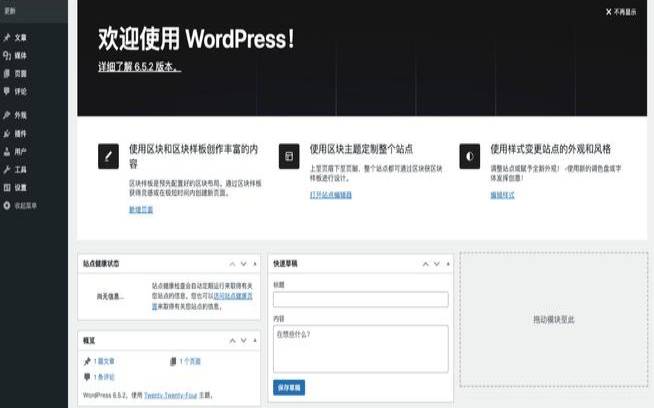Open the 文章 (Posts) pin icon in sidebar

7,37
